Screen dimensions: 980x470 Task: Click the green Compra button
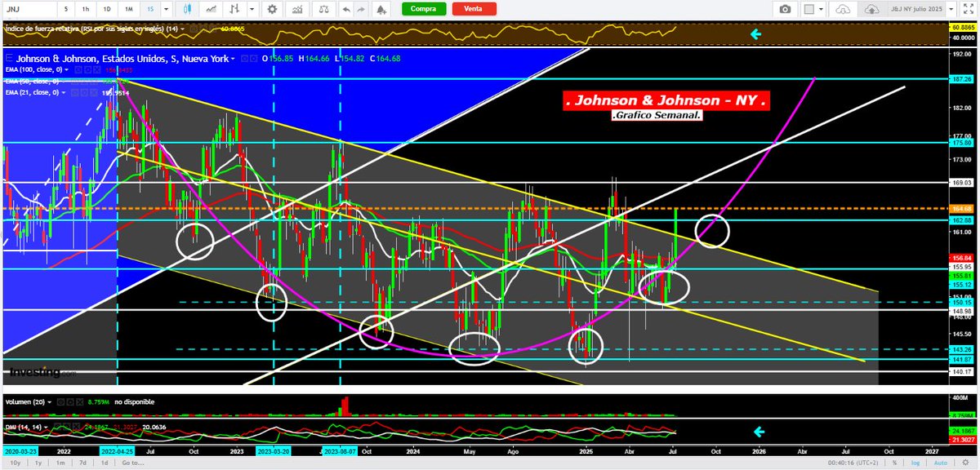click(423, 8)
